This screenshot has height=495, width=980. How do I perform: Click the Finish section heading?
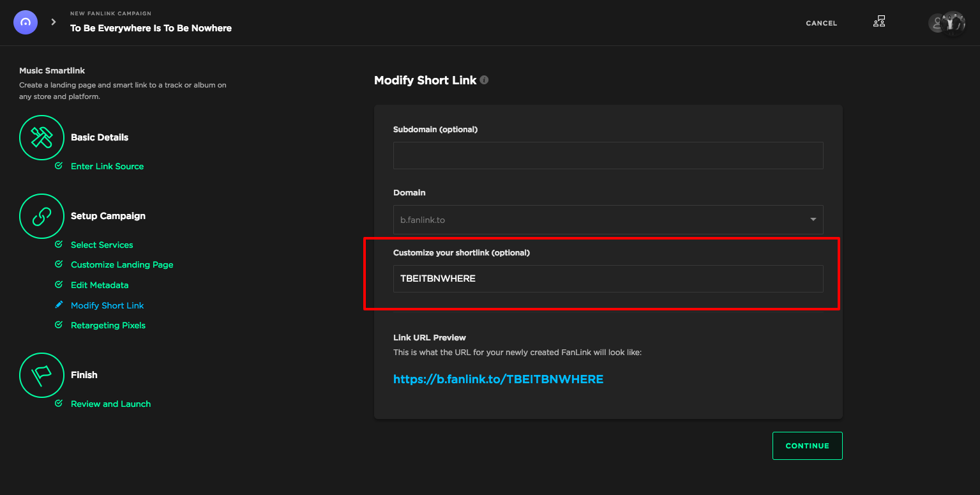coord(84,375)
